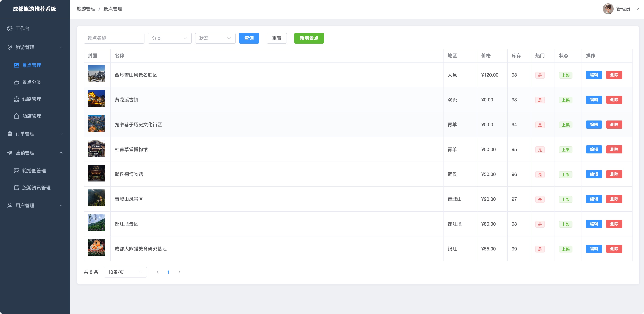Click the 查询 search button
This screenshot has height=314, width=644.
(249, 38)
